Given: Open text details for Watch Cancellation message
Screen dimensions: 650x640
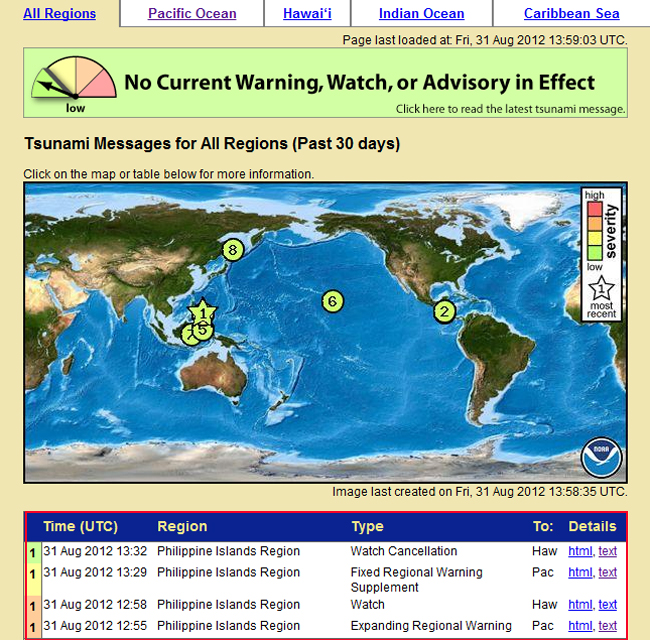Looking at the screenshot, I should (x=607, y=551).
